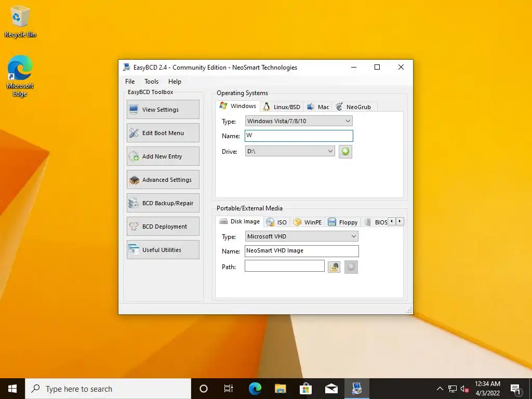Switch to the Mac tab
Screen dimensions: 532x399
[x=318, y=107]
